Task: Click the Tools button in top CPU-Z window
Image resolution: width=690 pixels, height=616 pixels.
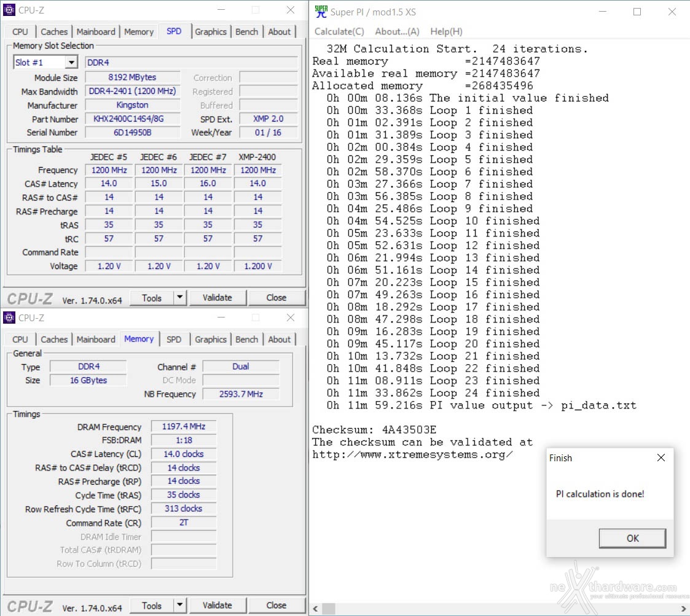Action: (x=152, y=297)
